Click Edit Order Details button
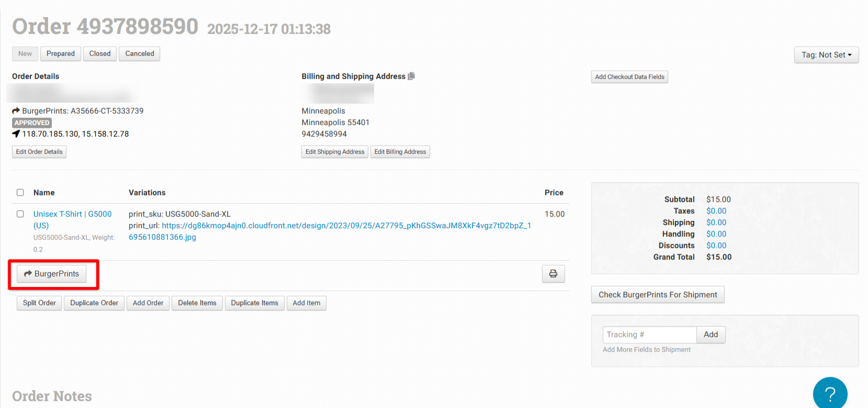Viewport: 868px width, 408px height. (x=39, y=152)
